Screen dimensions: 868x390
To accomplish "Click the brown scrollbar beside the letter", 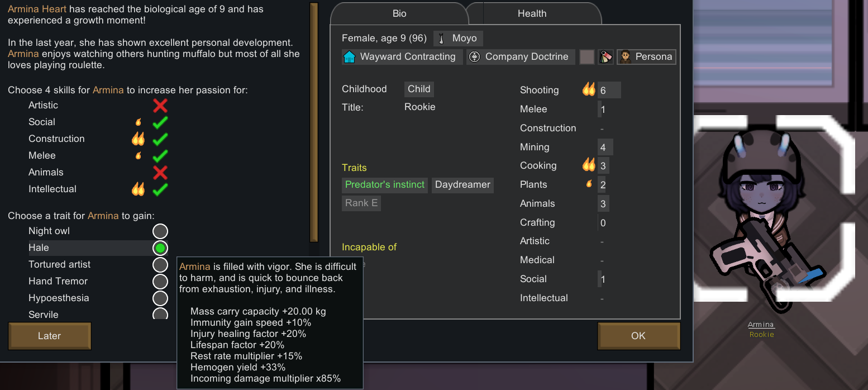I will 314,122.
